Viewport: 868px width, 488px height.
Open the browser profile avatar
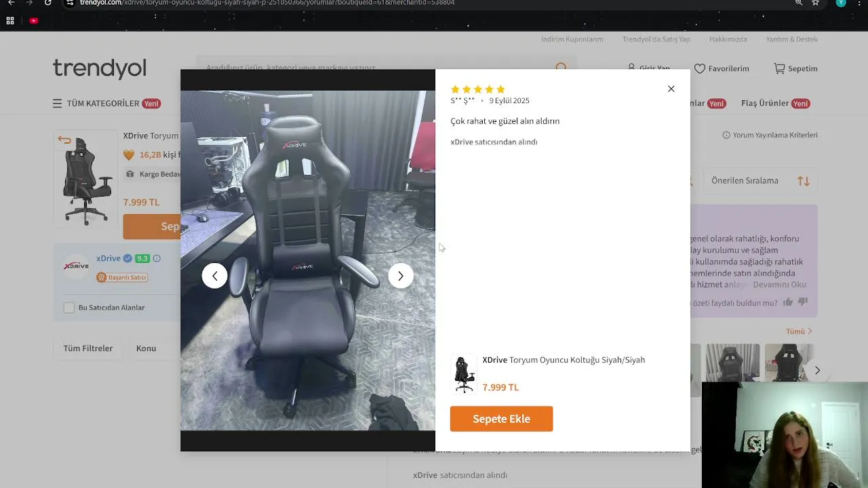click(841, 3)
